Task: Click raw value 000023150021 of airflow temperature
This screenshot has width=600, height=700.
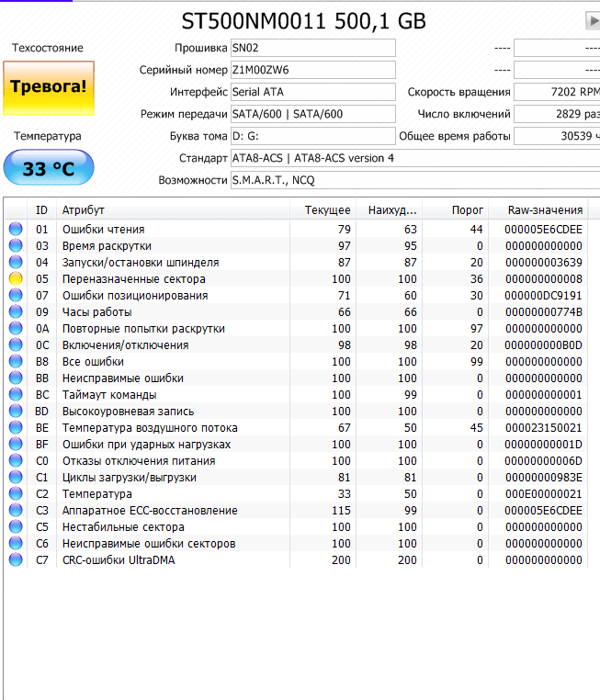Action: click(x=544, y=428)
